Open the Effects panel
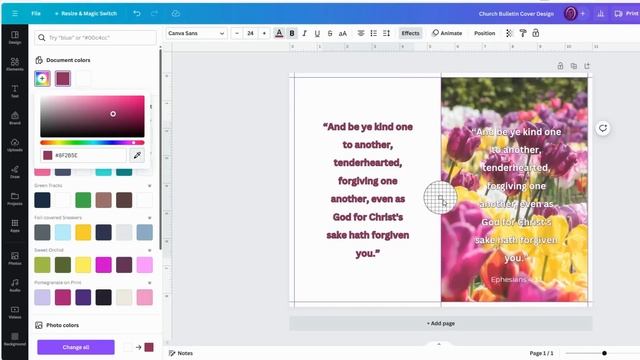 pyautogui.click(x=410, y=33)
